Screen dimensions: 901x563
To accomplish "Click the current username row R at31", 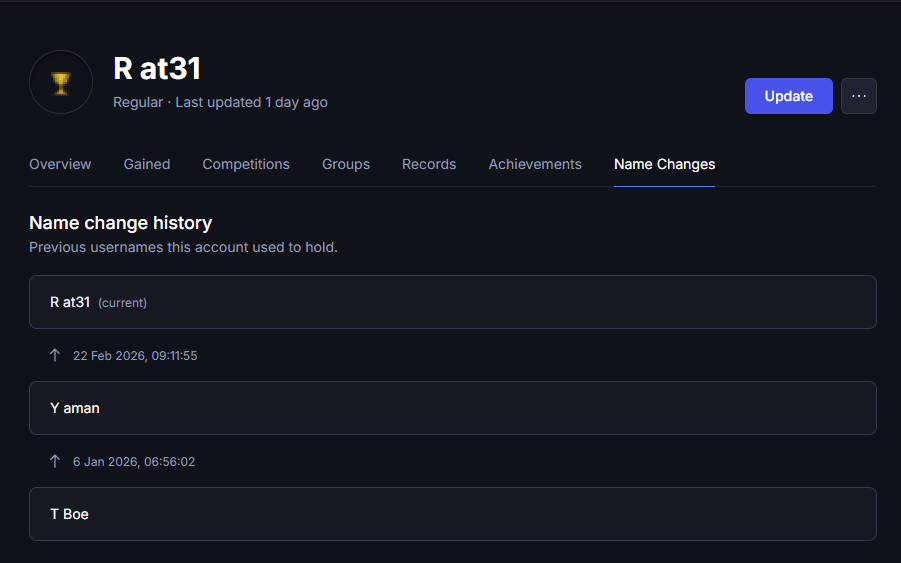I will [x=452, y=302].
